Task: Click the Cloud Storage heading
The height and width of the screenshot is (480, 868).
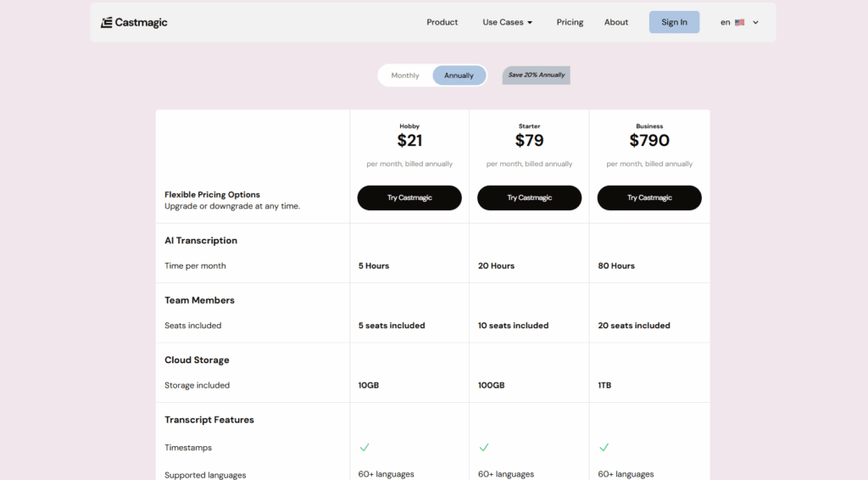Action: (x=197, y=360)
